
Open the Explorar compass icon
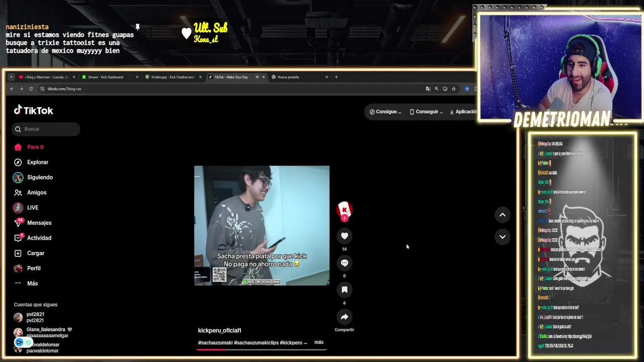tap(18, 162)
